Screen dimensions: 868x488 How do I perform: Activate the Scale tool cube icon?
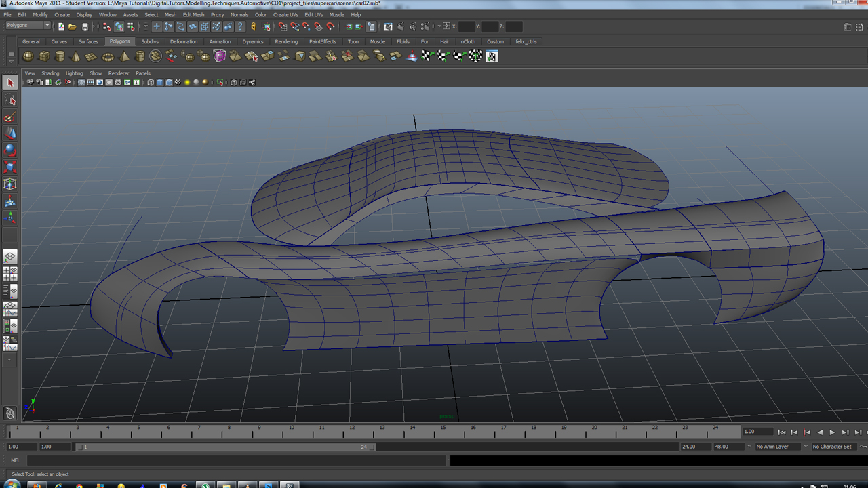click(10, 167)
